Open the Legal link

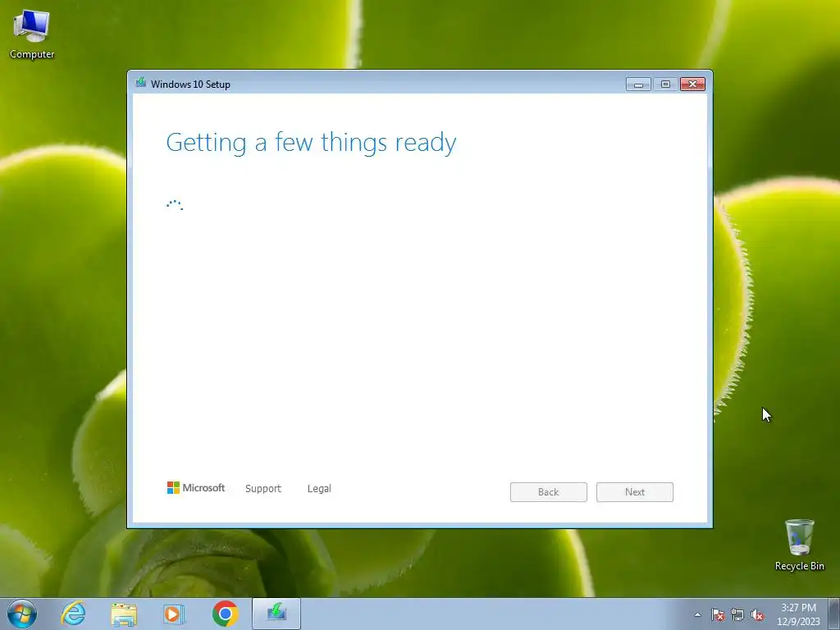(319, 489)
